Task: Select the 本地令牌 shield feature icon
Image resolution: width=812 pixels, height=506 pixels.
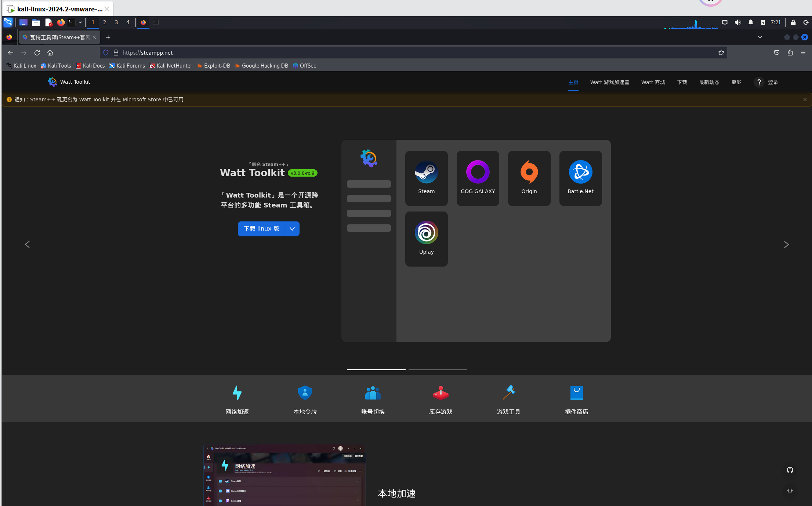Action: pyautogui.click(x=305, y=393)
